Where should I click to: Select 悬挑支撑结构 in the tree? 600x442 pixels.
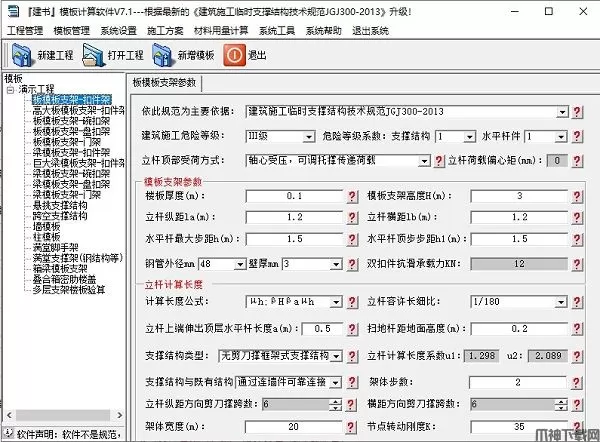tap(60, 206)
